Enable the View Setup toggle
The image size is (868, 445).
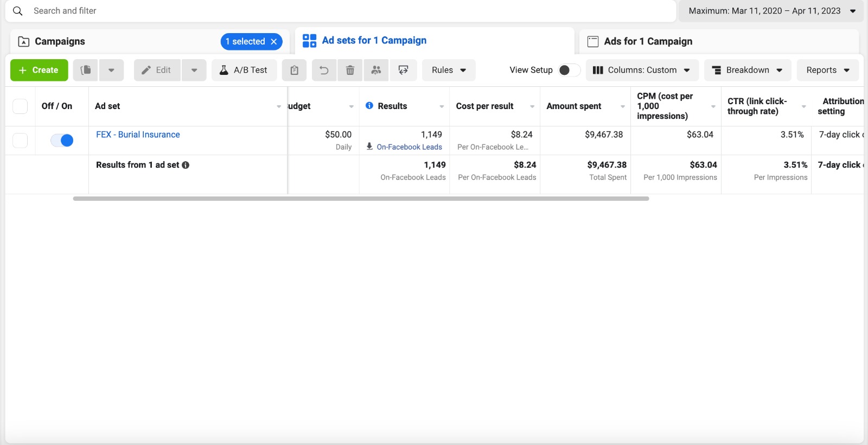pyautogui.click(x=569, y=70)
